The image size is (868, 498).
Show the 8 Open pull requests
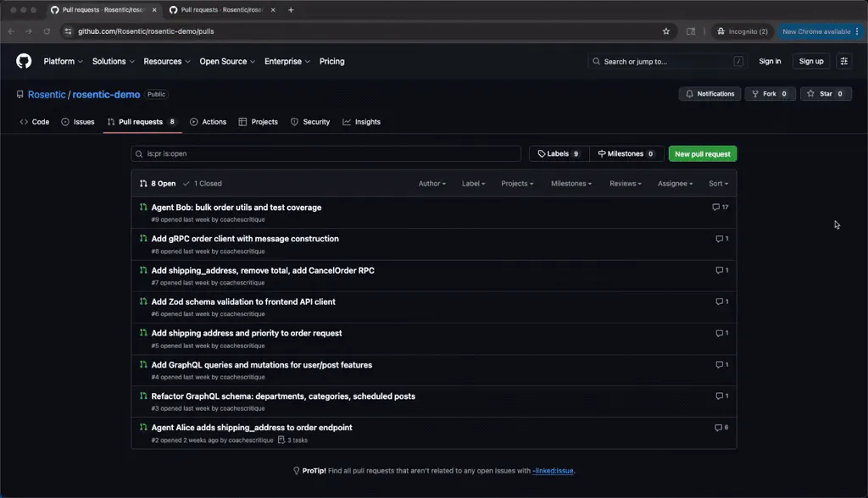[158, 184]
